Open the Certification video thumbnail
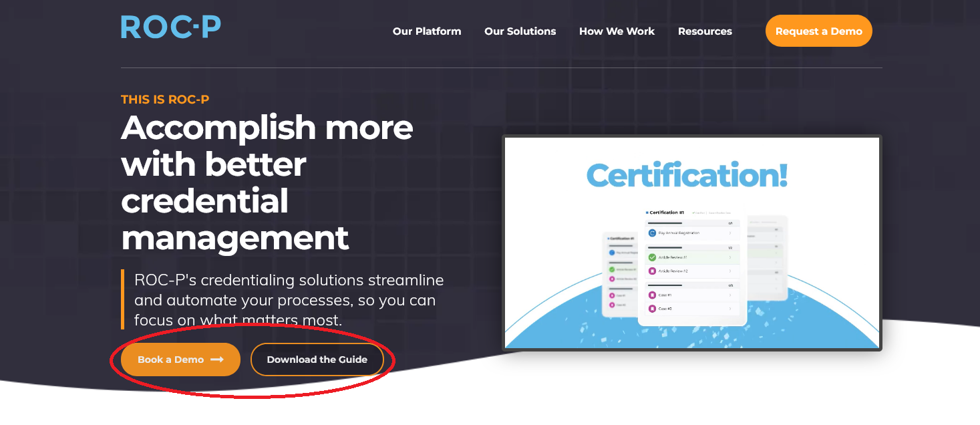Image resolution: width=980 pixels, height=425 pixels. point(692,243)
